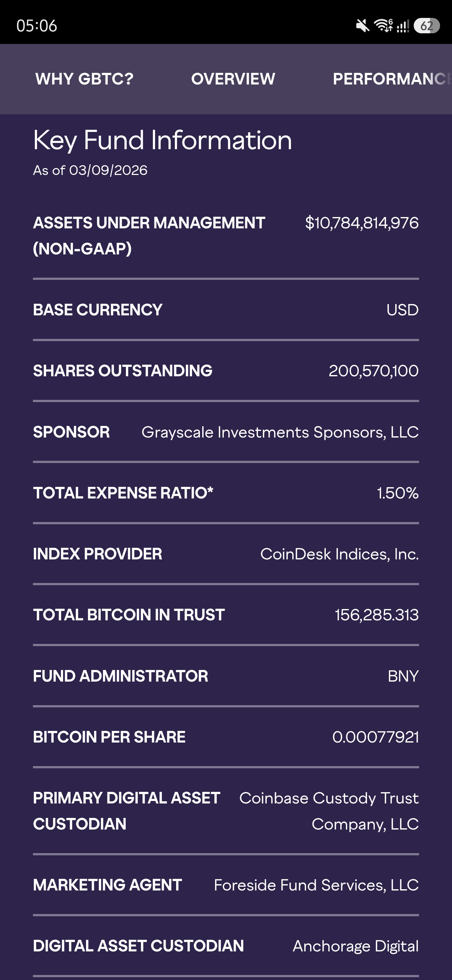452x980 pixels.
Task: Switch to the OVERVIEW tab
Action: pyautogui.click(x=233, y=79)
